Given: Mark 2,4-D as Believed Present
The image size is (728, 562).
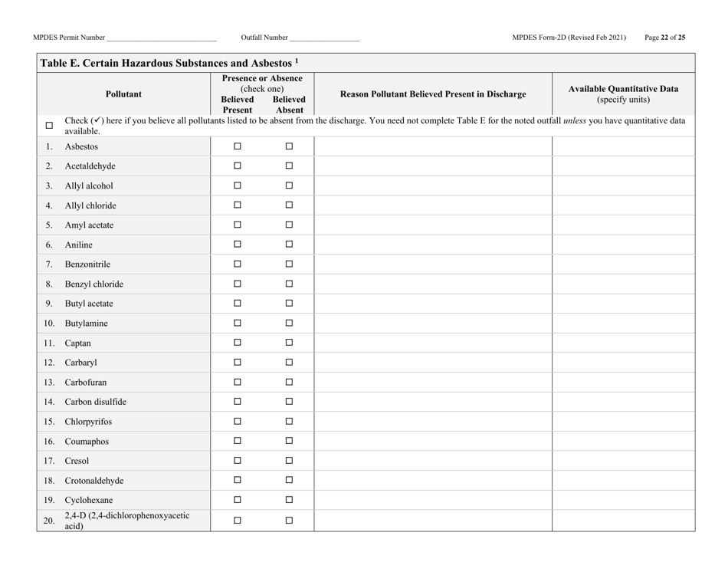Looking at the screenshot, I should point(237,520).
